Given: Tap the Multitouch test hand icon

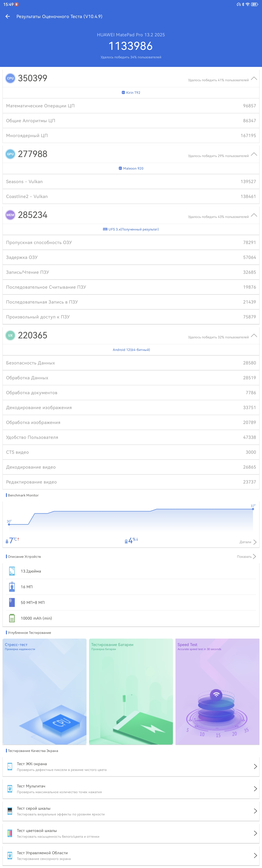Looking at the screenshot, I should pos(10,789).
